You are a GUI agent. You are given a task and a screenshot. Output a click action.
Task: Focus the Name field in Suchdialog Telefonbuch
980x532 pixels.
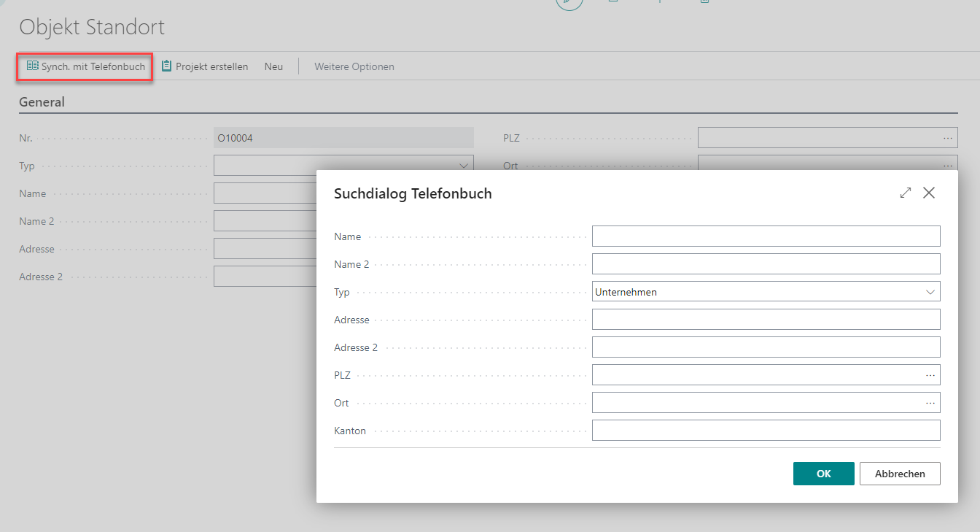766,236
